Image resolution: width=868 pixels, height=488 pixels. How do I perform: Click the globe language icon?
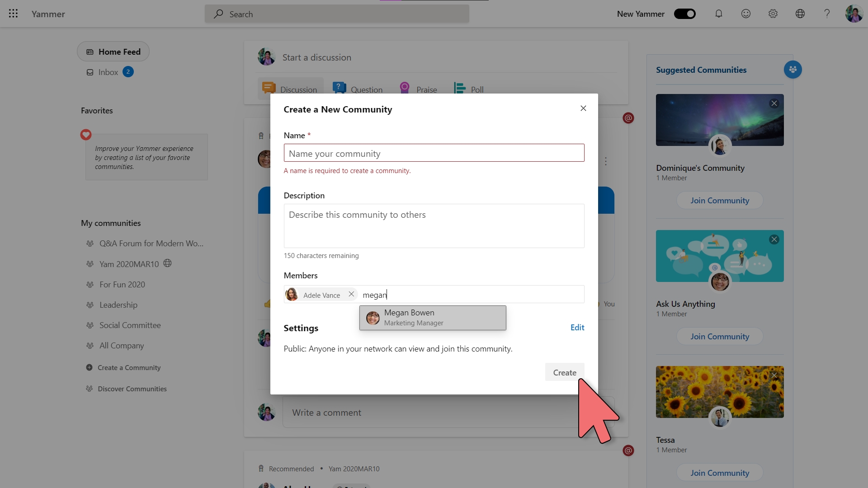[x=800, y=14]
